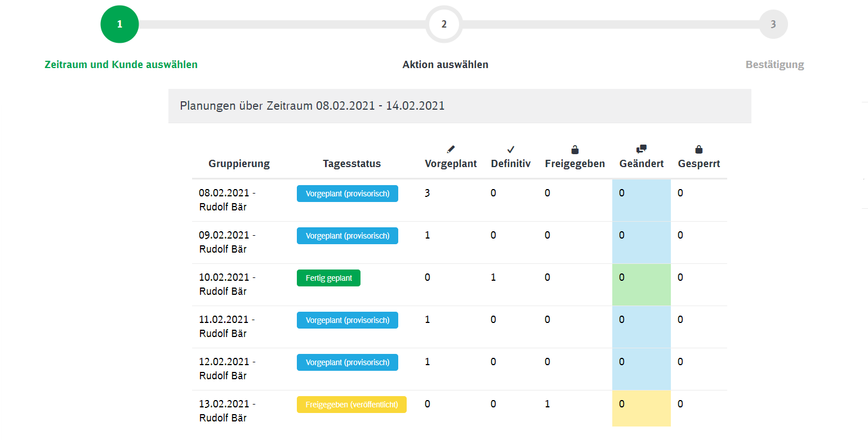Select step 3 circle in wizard
Viewport: 868px width, 440px height.
[773, 24]
